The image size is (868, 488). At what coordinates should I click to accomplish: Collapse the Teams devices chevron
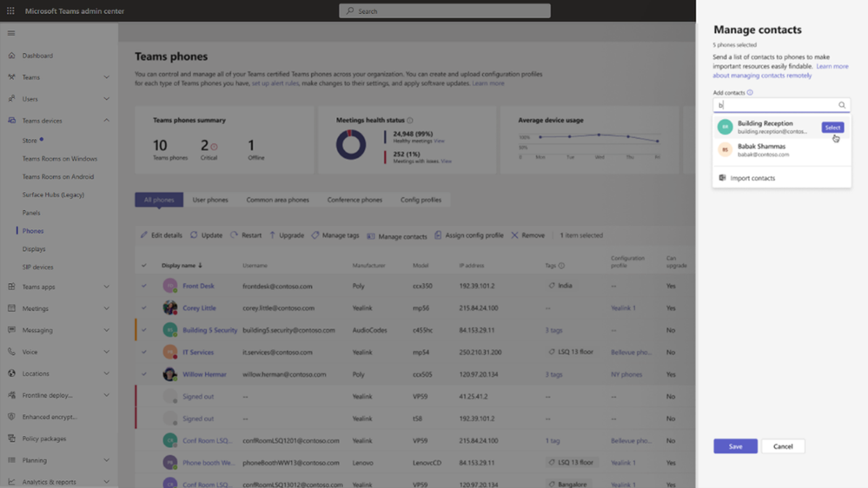click(106, 120)
